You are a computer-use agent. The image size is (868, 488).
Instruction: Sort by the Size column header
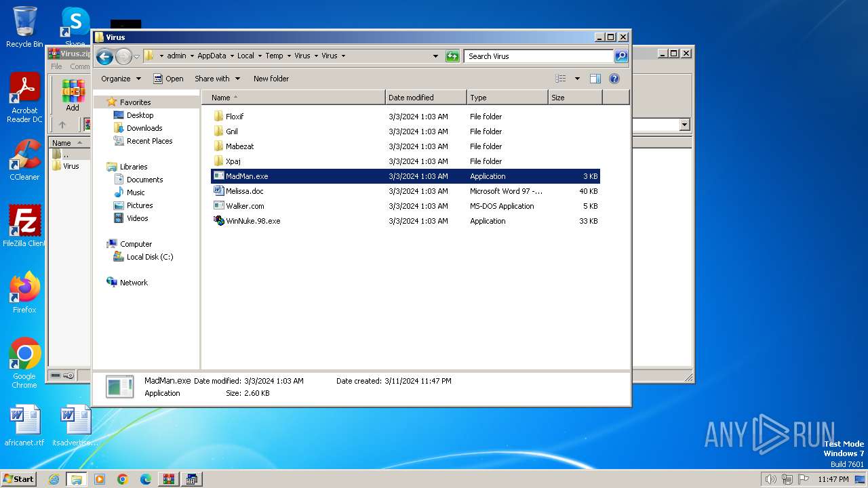[x=575, y=98]
